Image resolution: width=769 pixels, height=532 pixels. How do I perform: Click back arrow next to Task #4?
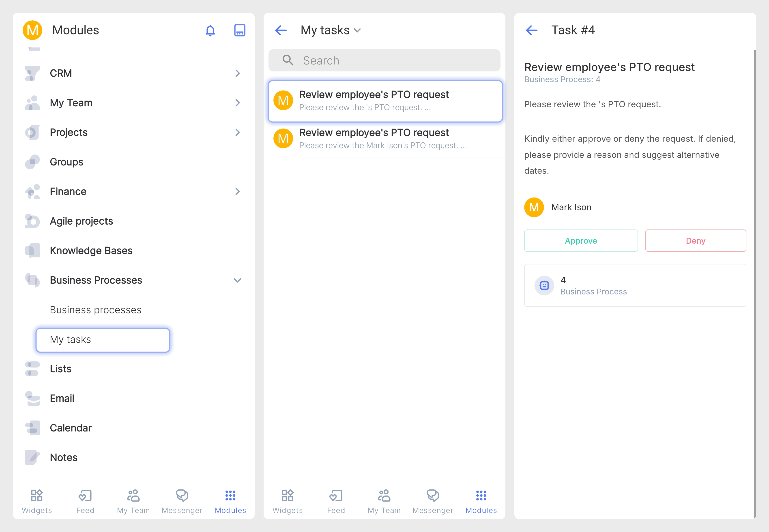click(x=531, y=30)
